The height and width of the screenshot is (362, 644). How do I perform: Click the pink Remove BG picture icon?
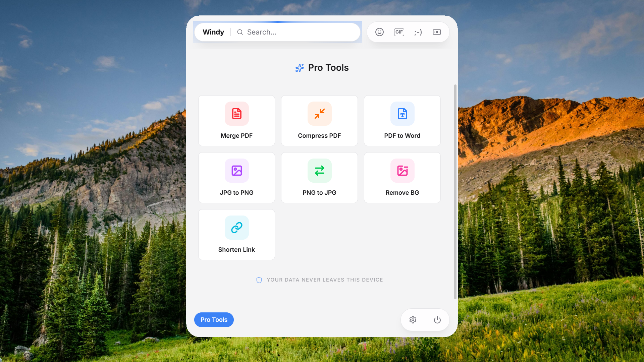click(x=402, y=171)
